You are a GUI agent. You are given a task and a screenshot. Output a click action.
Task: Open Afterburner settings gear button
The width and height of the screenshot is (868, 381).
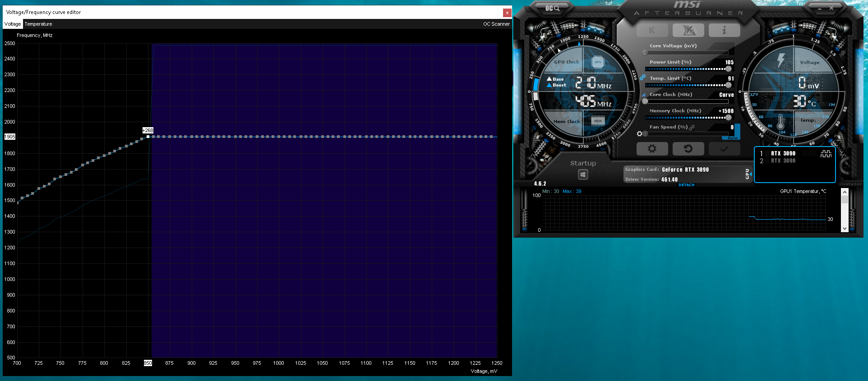652,148
